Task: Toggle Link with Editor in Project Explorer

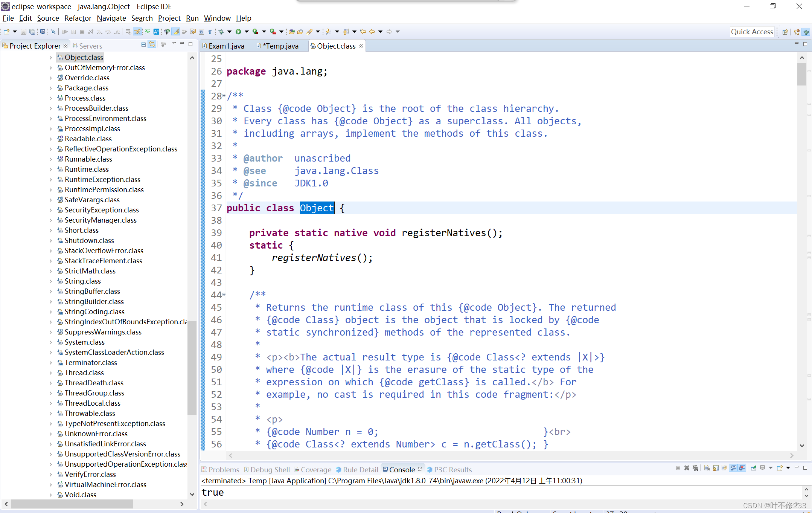Action: tap(152, 44)
